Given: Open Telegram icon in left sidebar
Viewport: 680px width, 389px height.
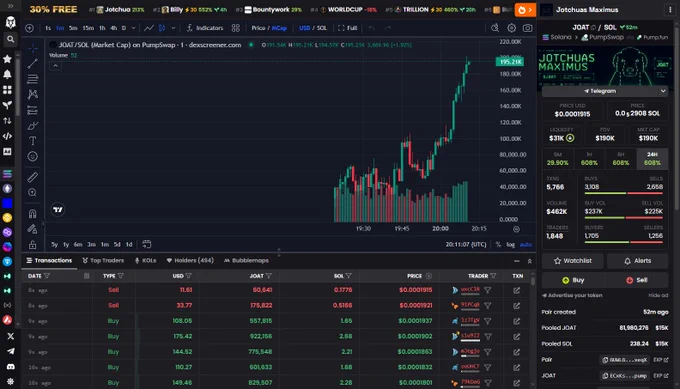Looking at the screenshot, I should pyautogui.click(x=10, y=351).
